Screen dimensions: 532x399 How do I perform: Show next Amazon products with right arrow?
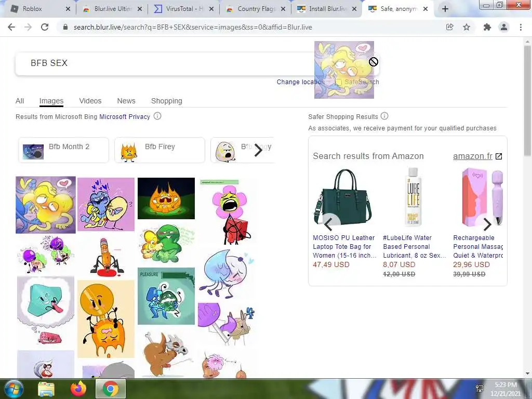[x=487, y=224]
